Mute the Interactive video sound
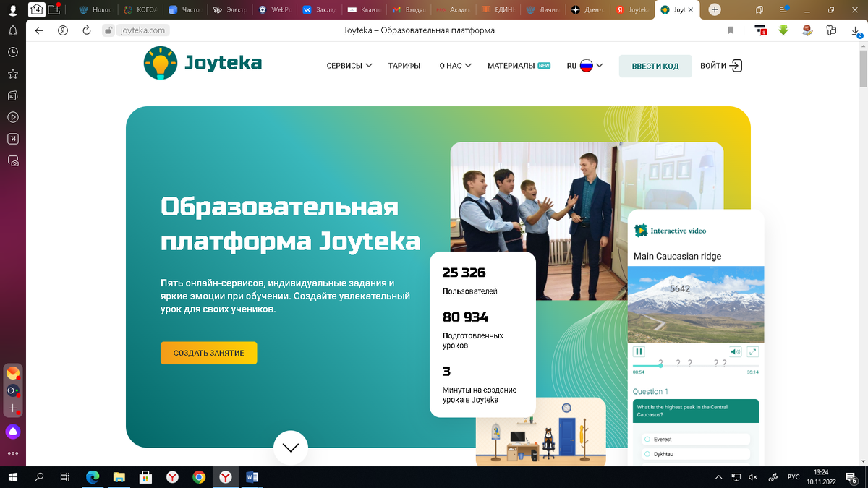Screen dimensions: 868x488 (736, 351)
